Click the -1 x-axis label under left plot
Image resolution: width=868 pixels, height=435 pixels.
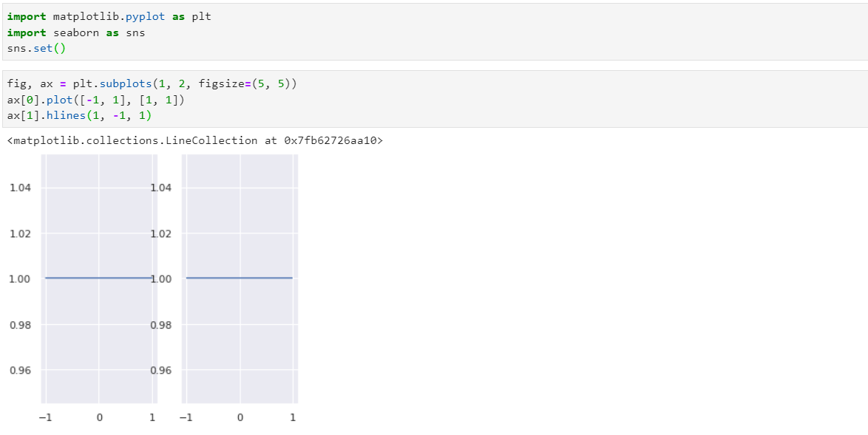[x=45, y=417]
